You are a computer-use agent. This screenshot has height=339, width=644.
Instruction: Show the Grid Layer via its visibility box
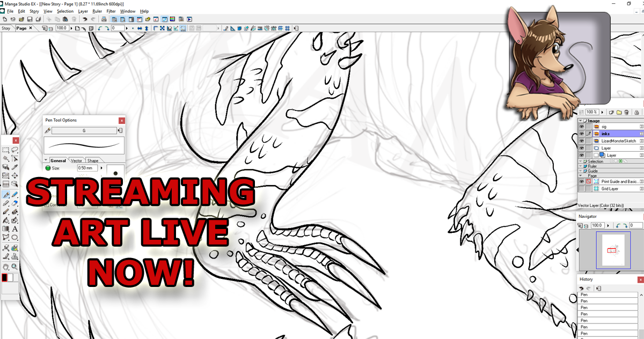pos(581,189)
